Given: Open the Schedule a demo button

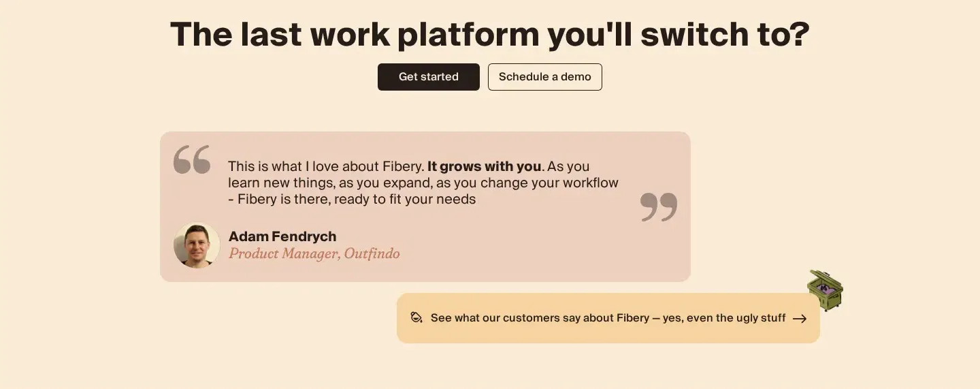Looking at the screenshot, I should [x=545, y=77].
